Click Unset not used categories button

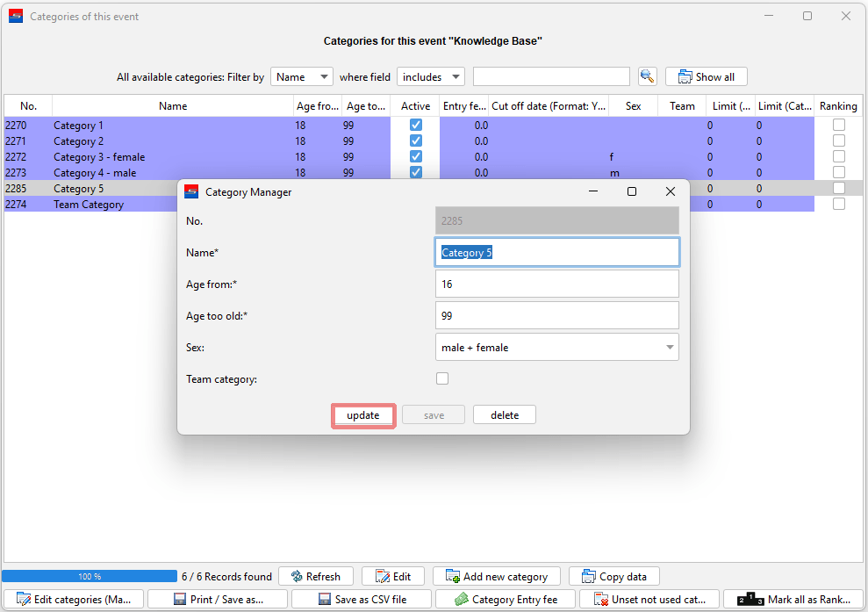pyautogui.click(x=649, y=600)
